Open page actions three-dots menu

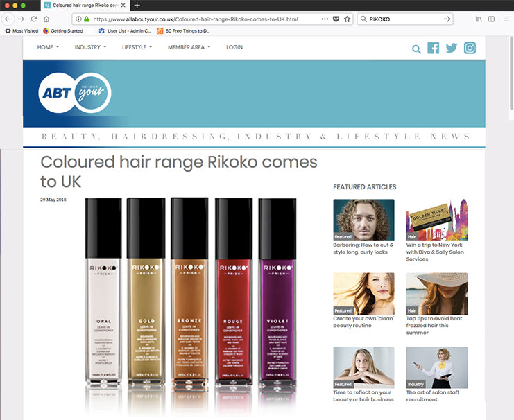(325, 19)
